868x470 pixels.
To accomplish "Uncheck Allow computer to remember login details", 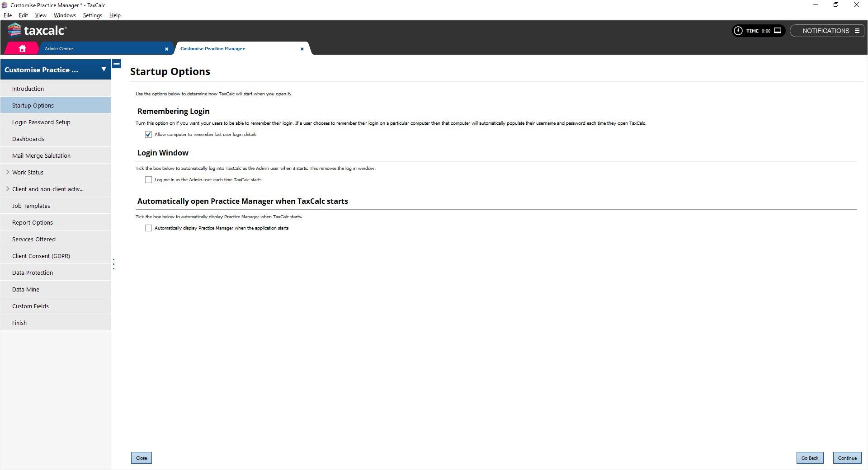I will pos(148,135).
